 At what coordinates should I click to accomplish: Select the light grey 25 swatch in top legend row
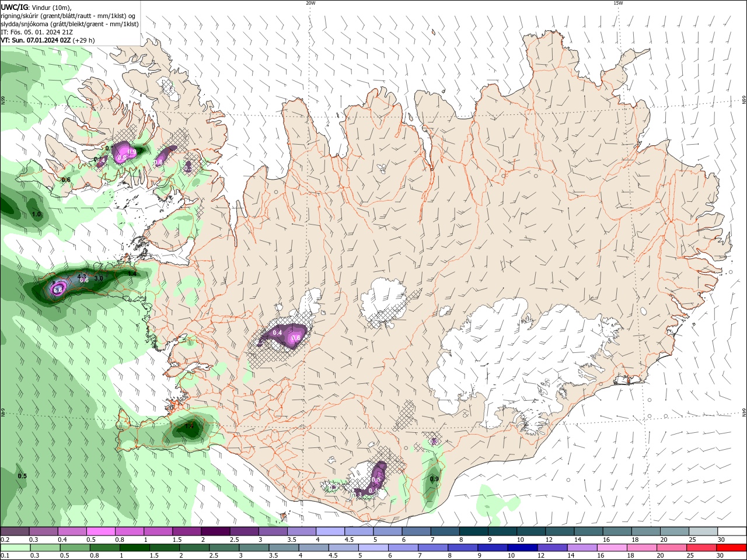(x=703, y=531)
